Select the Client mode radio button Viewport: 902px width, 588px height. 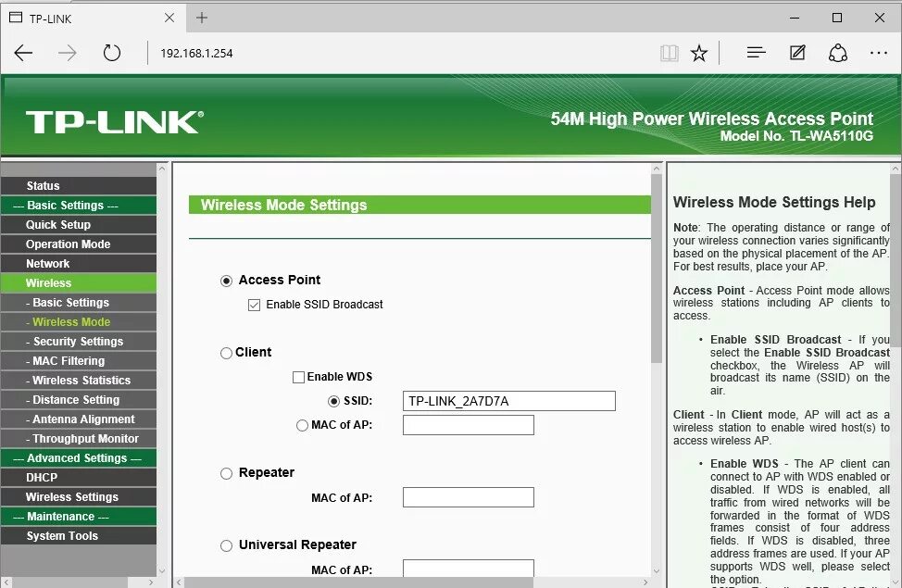point(226,353)
